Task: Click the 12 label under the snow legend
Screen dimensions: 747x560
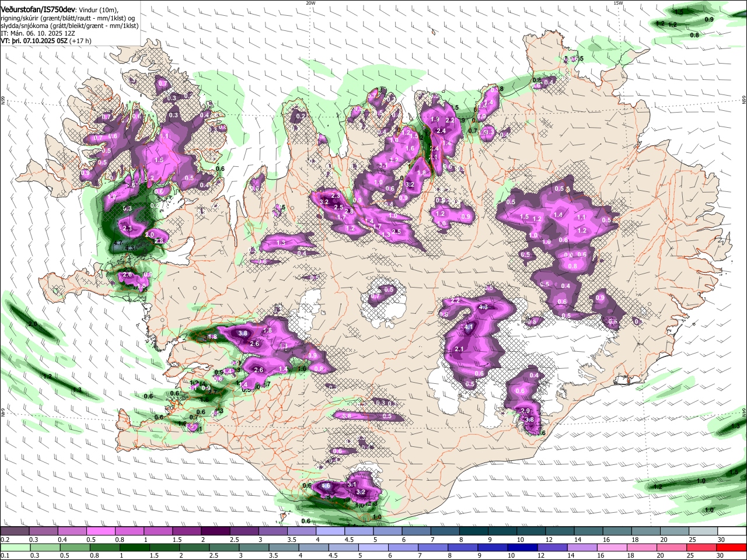Action: coord(548,540)
